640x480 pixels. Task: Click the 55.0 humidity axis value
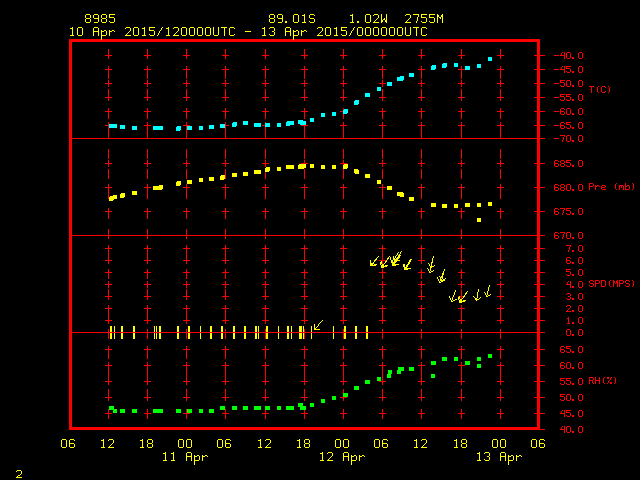(571, 382)
